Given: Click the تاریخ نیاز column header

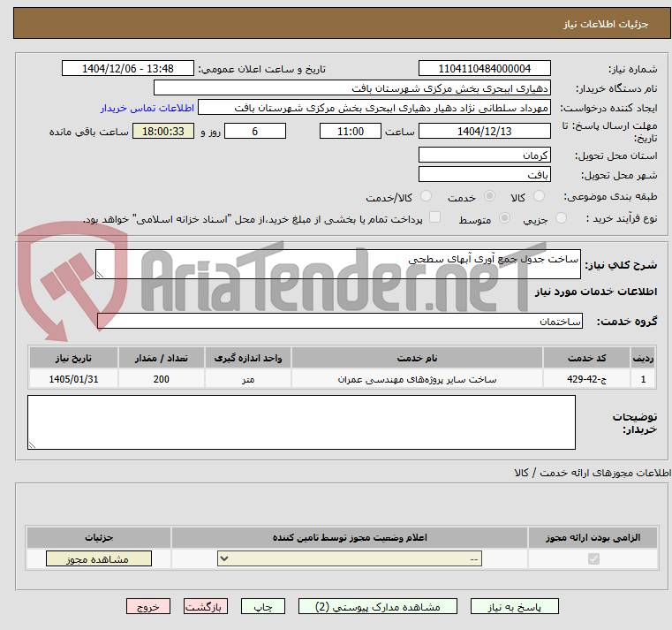Looking at the screenshot, I should [x=73, y=358].
